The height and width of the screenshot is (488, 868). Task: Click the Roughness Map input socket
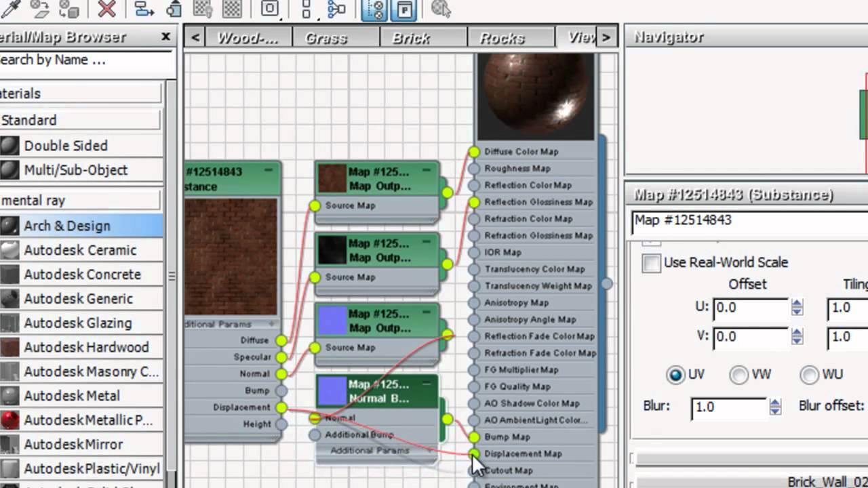[473, 169]
